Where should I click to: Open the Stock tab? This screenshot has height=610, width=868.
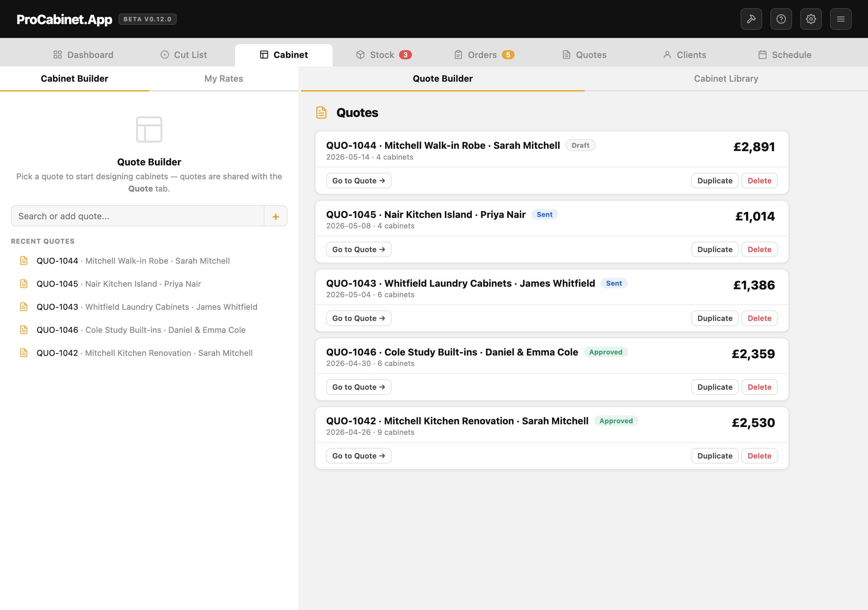(384, 55)
